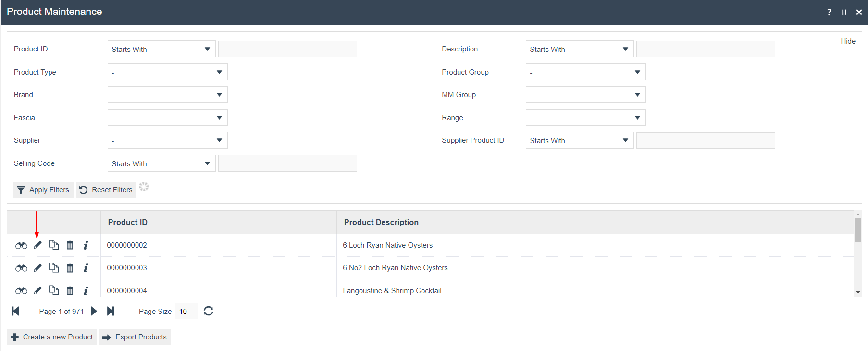Click the grid's vertical scrollbar thumb
The width and height of the screenshot is (868, 351).
coord(858,230)
